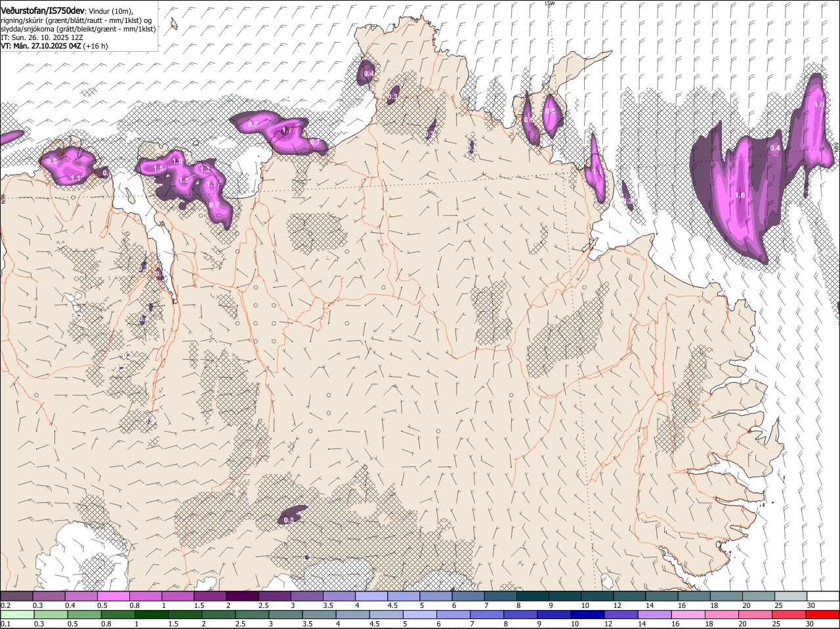Click the 30 tick label in lower legend
Screen dimensions: 840x629
tap(809, 624)
